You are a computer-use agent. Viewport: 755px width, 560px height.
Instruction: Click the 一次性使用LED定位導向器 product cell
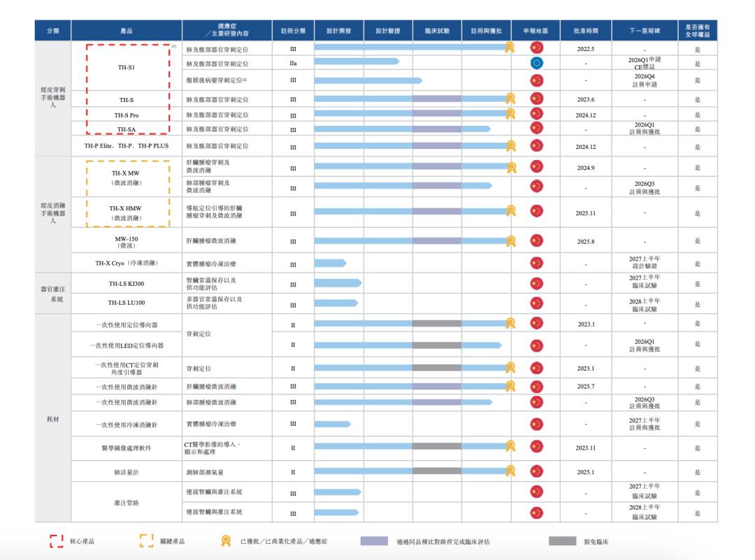(x=127, y=345)
